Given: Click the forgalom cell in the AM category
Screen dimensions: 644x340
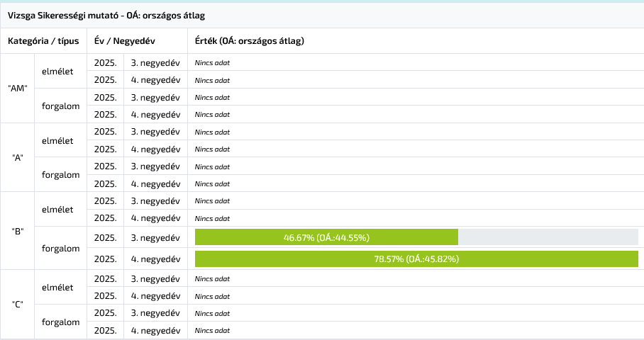Looking at the screenshot, I should (x=60, y=106).
